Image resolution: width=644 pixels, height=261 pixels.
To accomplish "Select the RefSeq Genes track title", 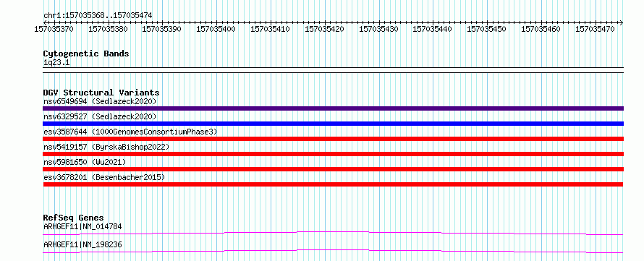I will [x=74, y=218].
